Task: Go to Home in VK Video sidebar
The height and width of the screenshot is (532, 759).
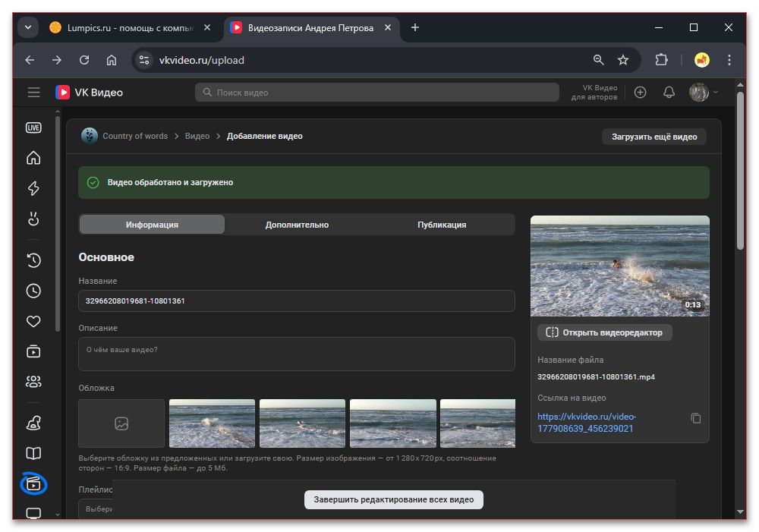Action: pyautogui.click(x=33, y=158)
